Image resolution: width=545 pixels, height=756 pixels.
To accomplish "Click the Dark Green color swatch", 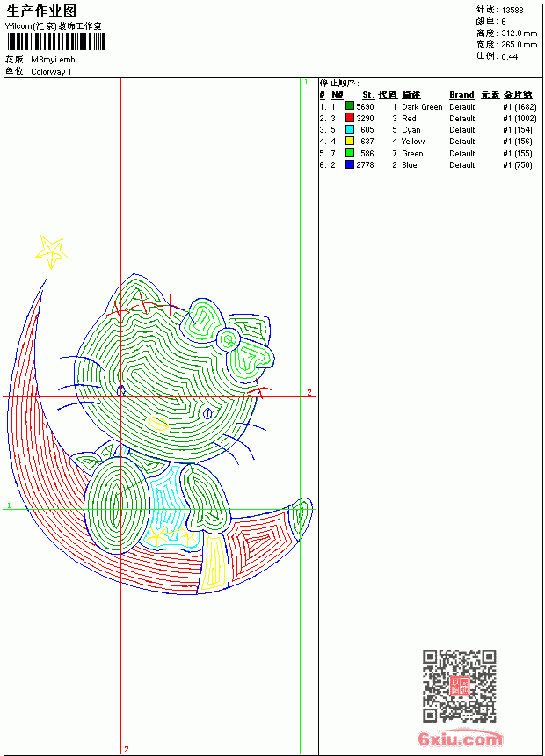I will [350, 106].
